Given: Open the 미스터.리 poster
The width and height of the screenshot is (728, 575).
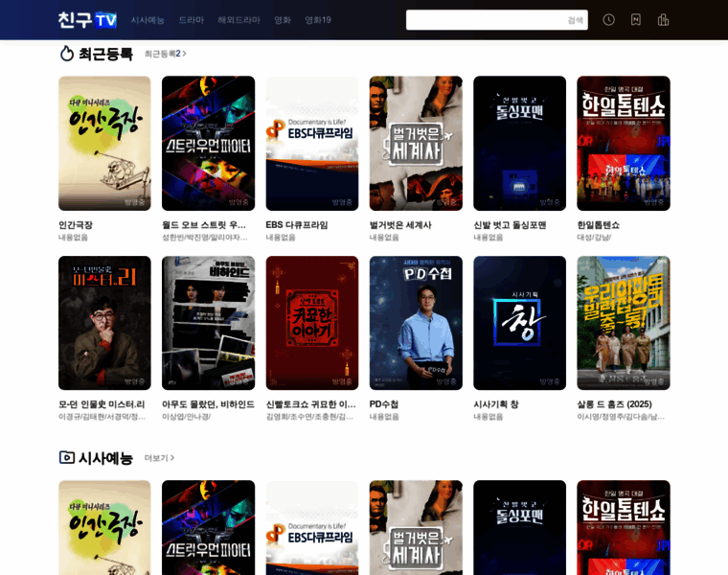Looking at the screenshot, I should coord(104,323).
